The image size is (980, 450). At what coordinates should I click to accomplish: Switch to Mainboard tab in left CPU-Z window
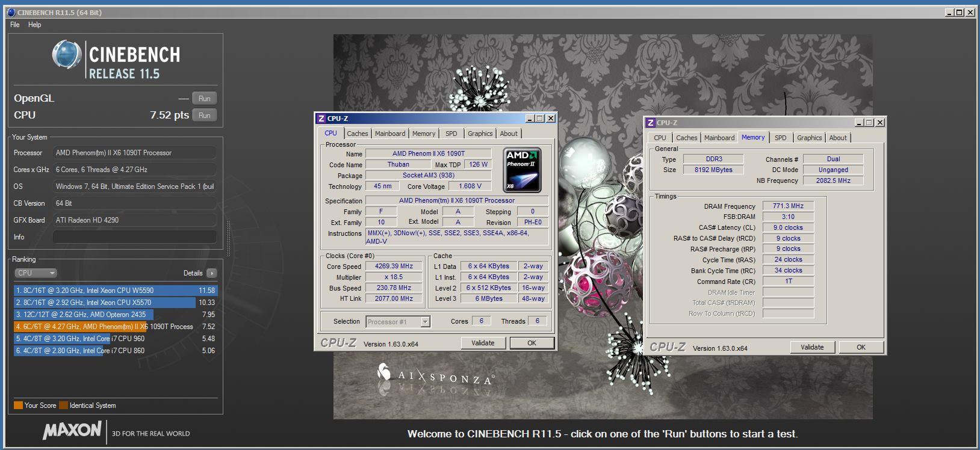[x=390, y=134]
